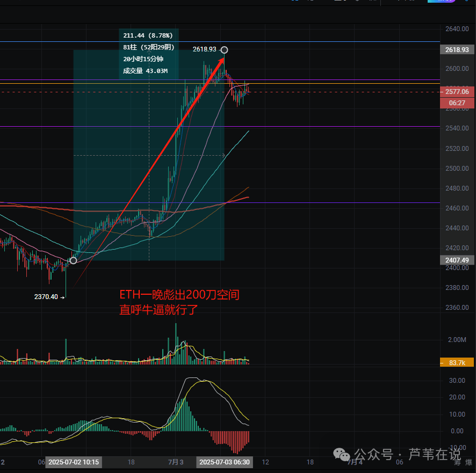The image size is (476, 473).
Task: Click the orange 83.7k volume label
Action: (457, 363)
